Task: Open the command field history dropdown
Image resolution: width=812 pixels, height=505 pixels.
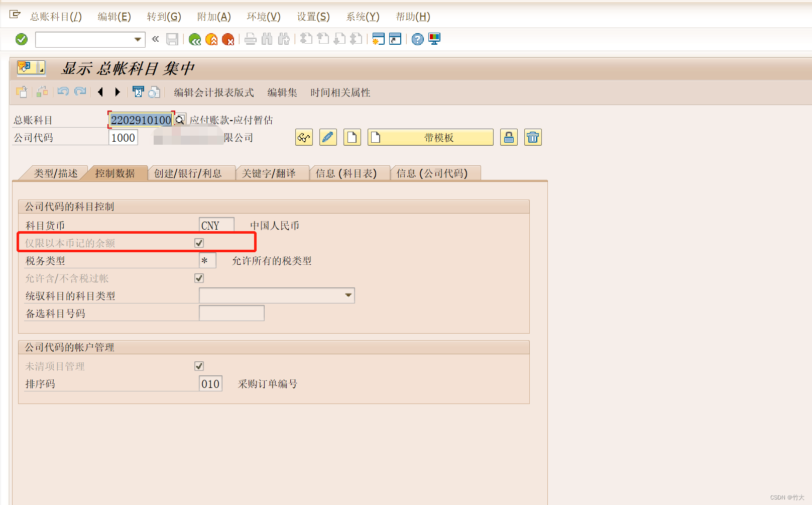Action: [137, 39]
